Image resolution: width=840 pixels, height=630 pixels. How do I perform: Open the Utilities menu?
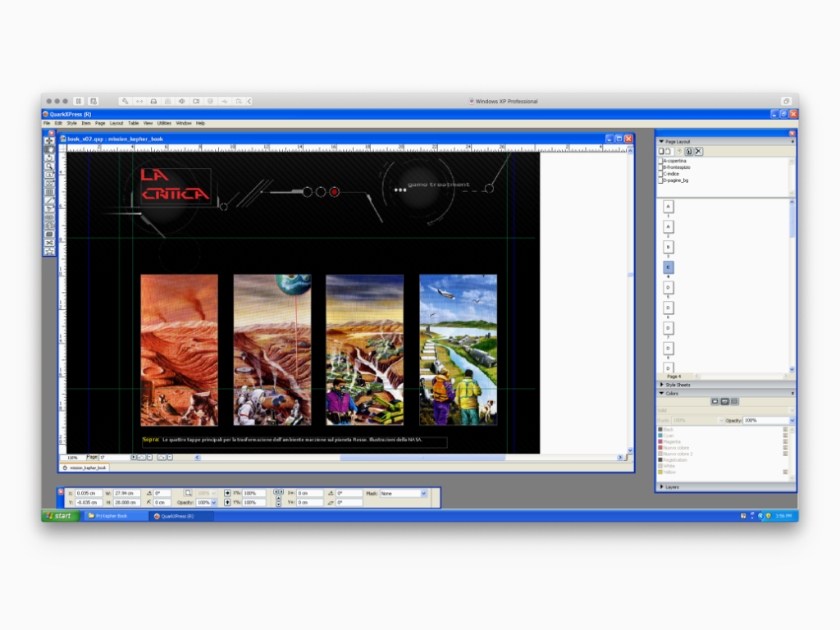point(164,123)
